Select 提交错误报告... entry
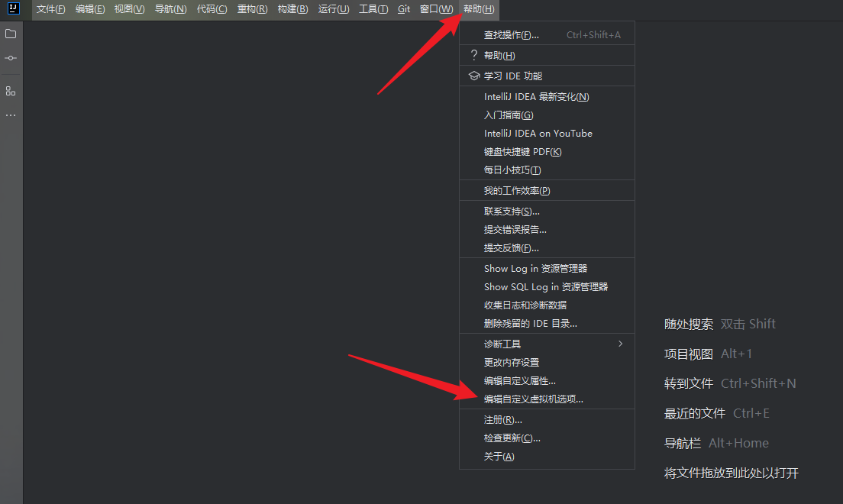Screen dimensions: 843x504 coord(547,230)
